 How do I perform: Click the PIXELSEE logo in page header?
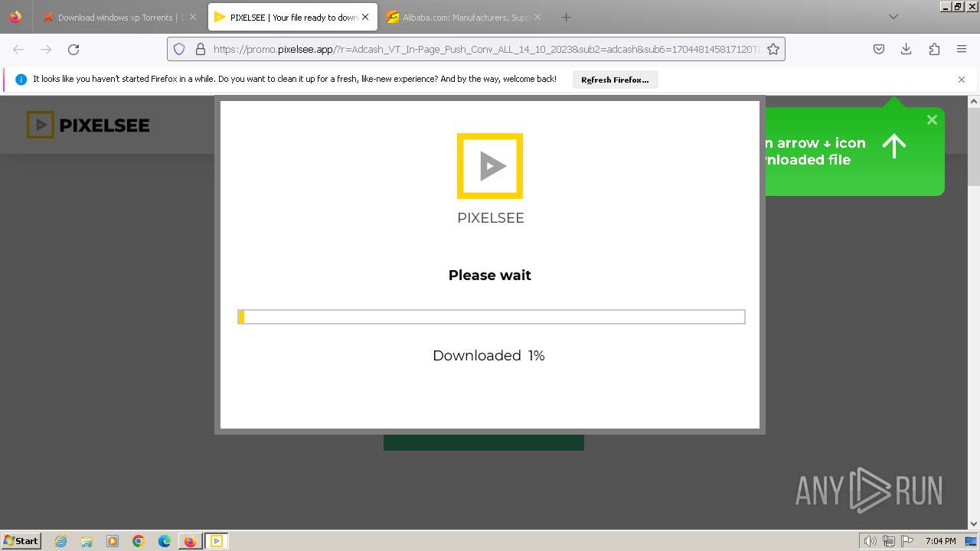(88, 125)
